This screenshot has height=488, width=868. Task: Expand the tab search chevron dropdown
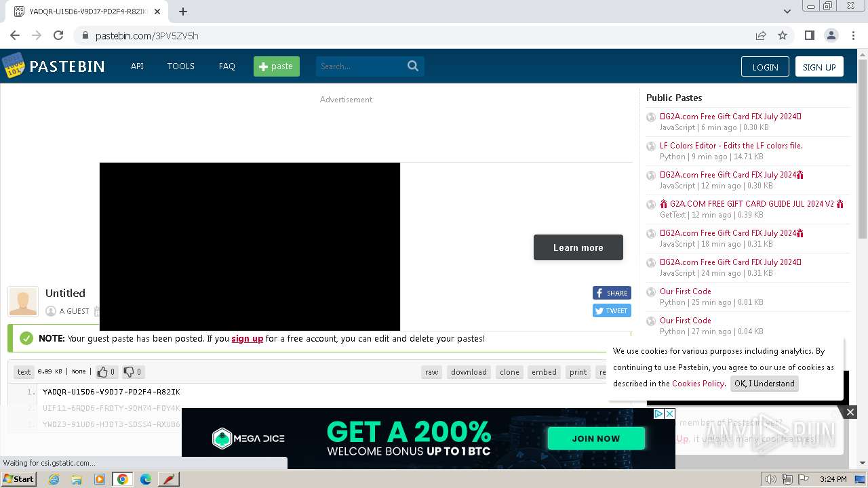pos(787,11)
